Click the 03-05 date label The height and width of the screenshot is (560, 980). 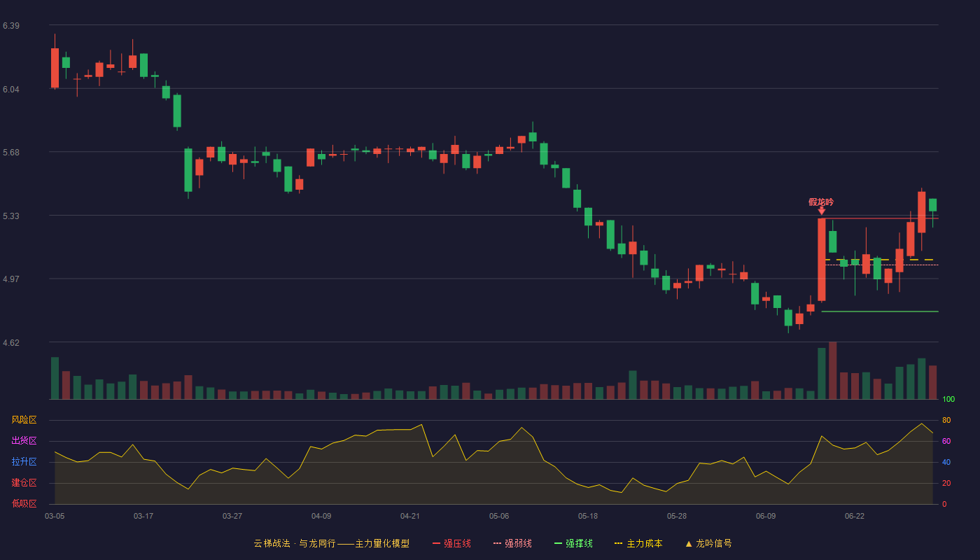click(55, 516)
